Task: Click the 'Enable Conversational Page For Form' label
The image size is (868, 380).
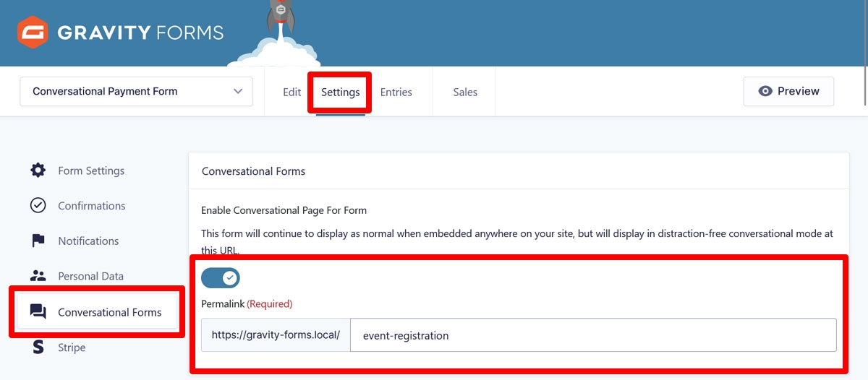Action: tap(284, 210)
